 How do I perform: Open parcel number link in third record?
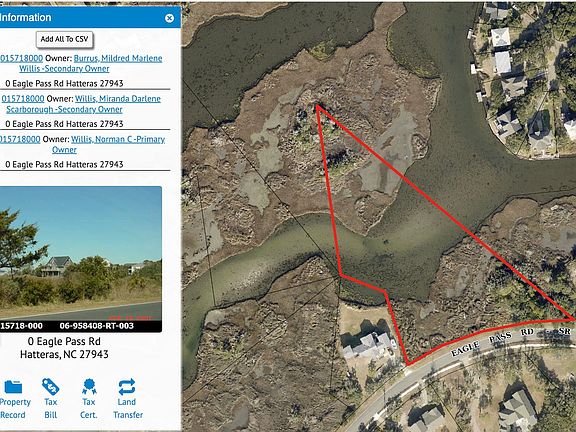click(x=20, y=139)
